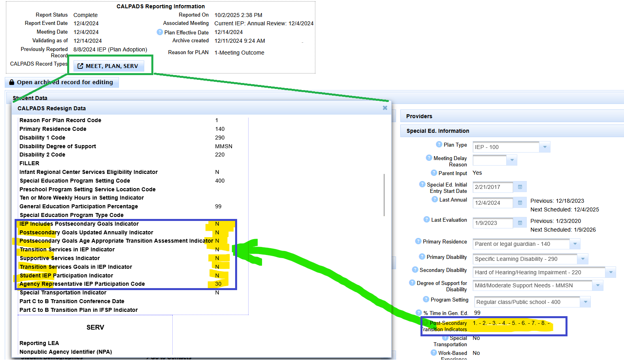The width and height of the screenshot is (624, 364).
Task: Open calendar picker for Special Ed. Initial Entry date
Action: (520, 187)
